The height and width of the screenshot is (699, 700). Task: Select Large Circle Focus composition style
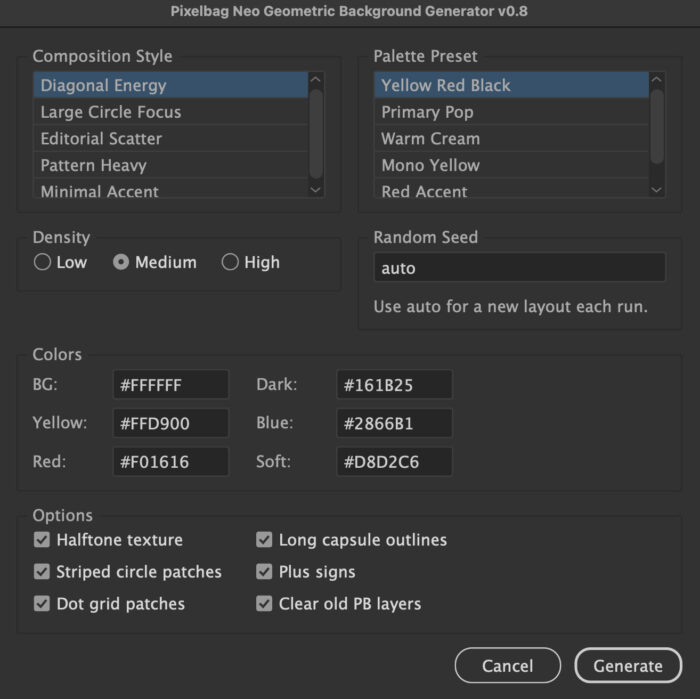[171, 112]
